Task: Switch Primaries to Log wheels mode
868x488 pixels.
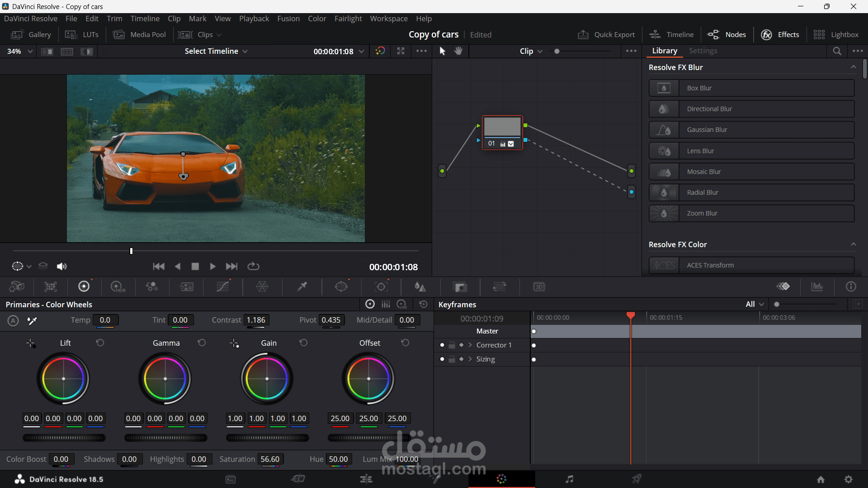Action: coord(401,305)
